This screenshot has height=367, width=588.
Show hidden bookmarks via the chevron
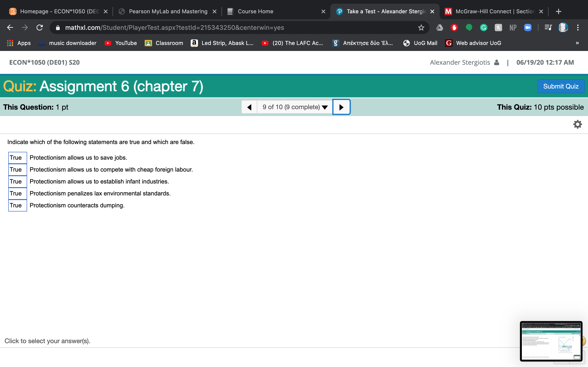[577, 43]
